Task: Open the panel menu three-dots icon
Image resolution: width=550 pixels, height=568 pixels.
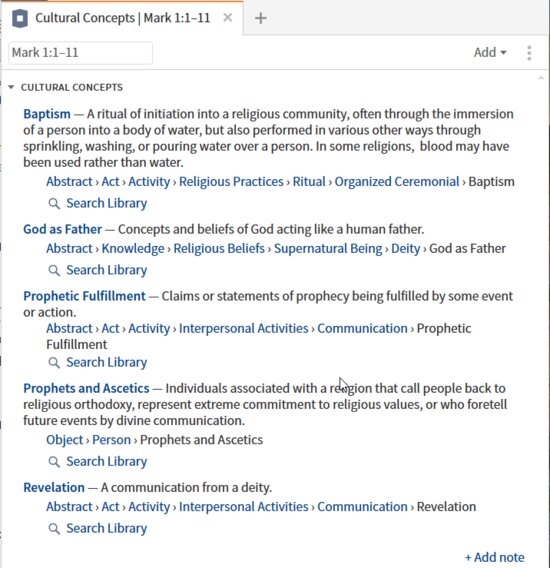Action: 529,53
